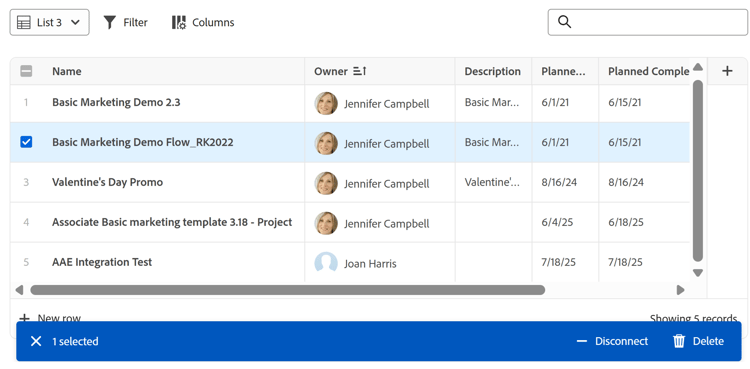
Task: Click the Owner column header
Action: pyautogui.click(x=331, y=71)
